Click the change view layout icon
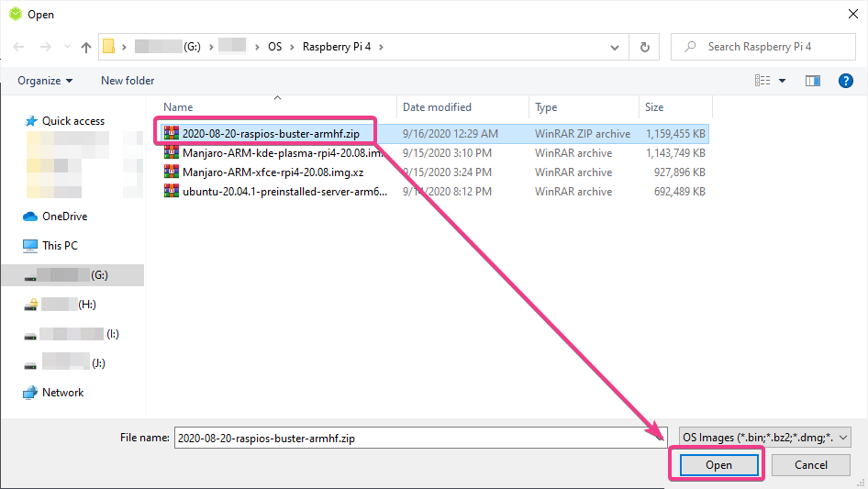Image resolution: width=868 pixels, height=489 pixels. (x=762, y=81)
